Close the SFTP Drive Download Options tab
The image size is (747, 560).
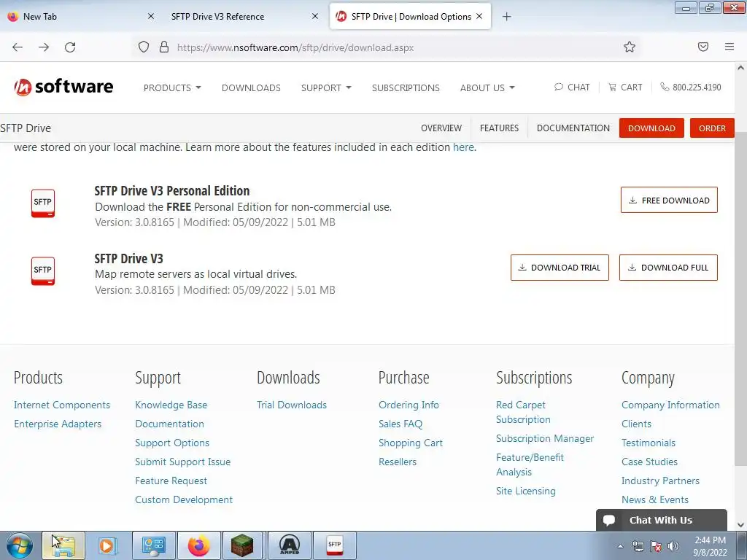479,16
